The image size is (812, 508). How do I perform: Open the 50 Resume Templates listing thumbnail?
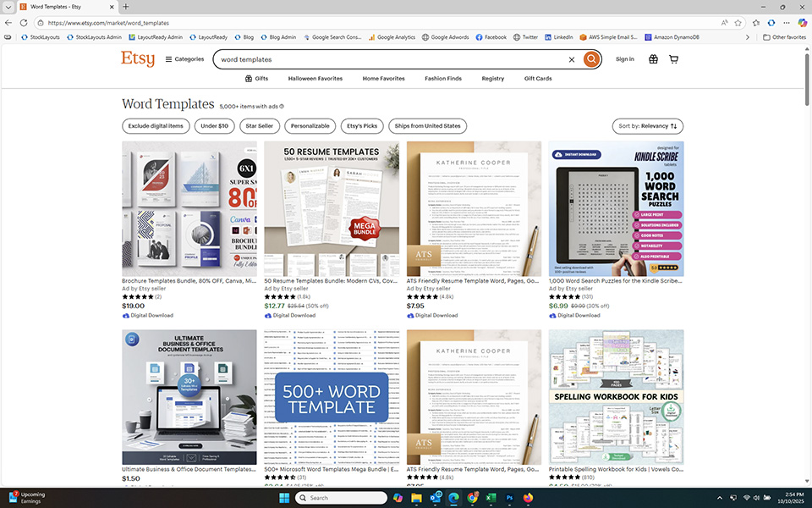click(x=332, y=207)
